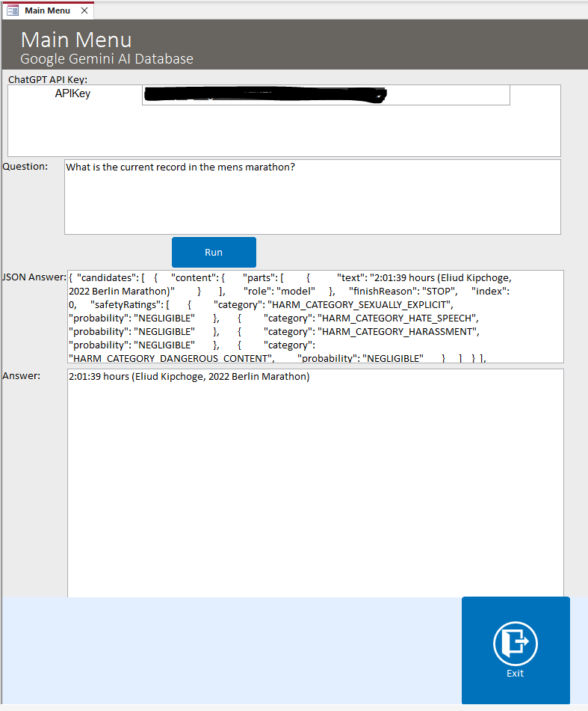Click the 'APIKey' field label

point(72,93)
